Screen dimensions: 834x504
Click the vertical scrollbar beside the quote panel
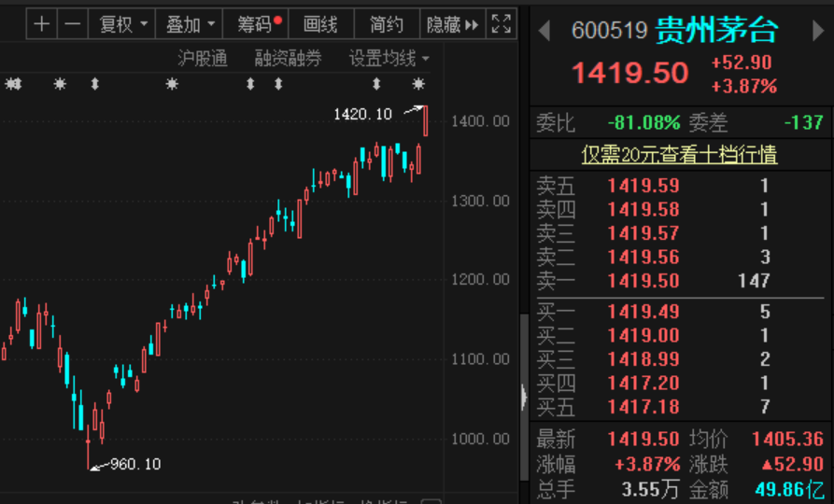click(525, 399)
